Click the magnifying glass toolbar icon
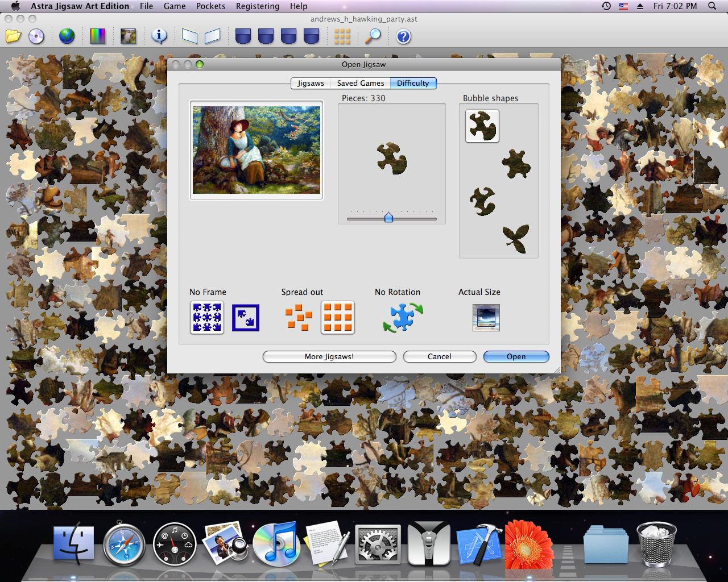Screen dimensions: 728x582 tap(373, 37)
